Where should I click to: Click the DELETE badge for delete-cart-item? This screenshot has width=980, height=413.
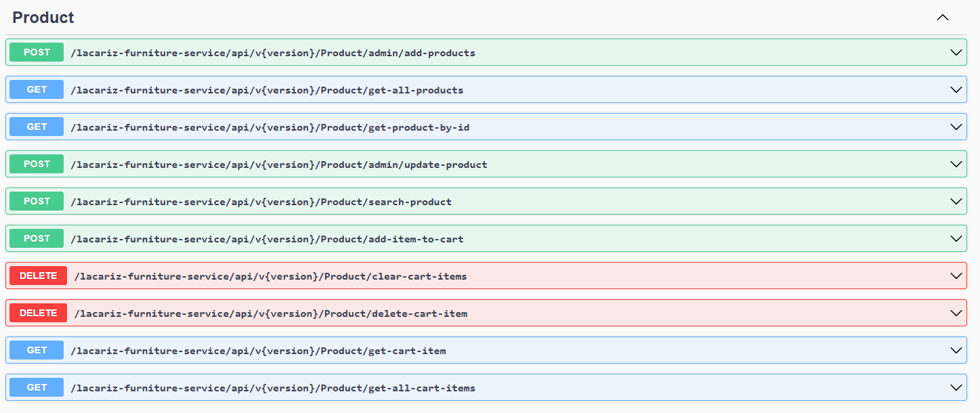[38, 313]
